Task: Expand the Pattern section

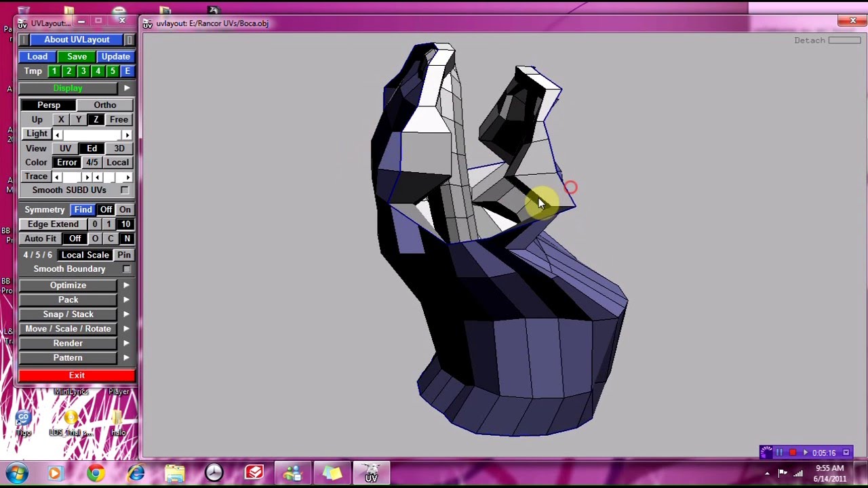Action: [x=68, y=358]
